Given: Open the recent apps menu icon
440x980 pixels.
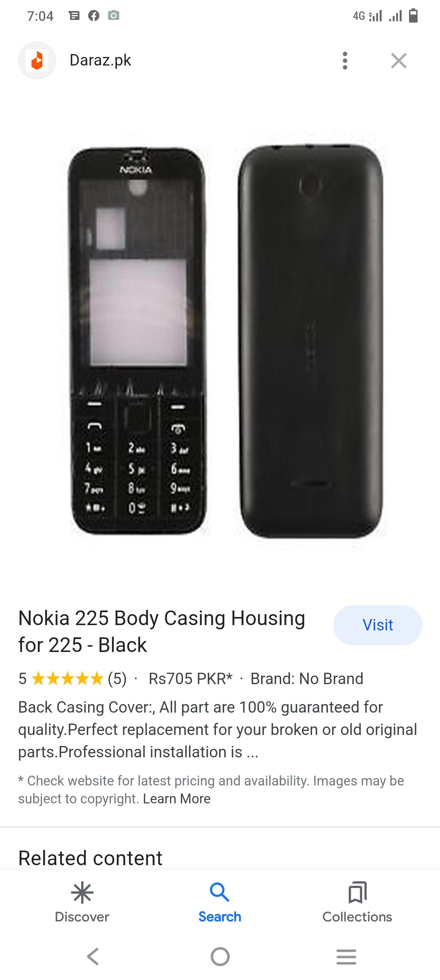Looking at the screenshot, I should (346, 956).
